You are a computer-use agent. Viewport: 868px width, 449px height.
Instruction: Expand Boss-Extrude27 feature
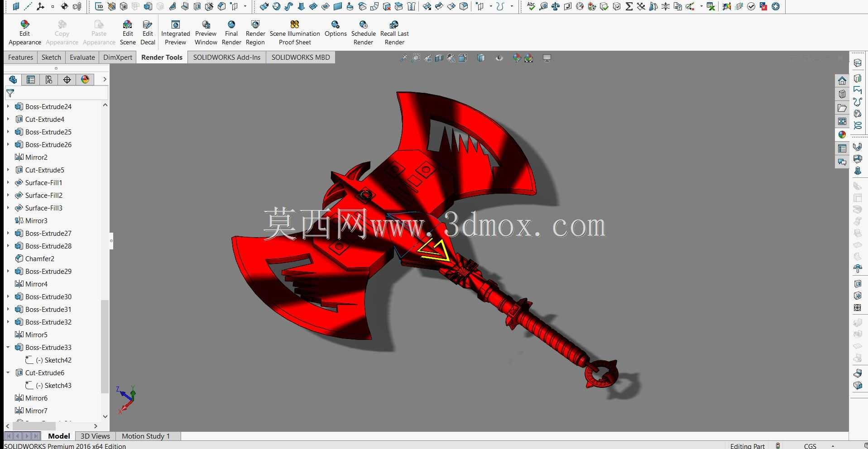point(8,233)
